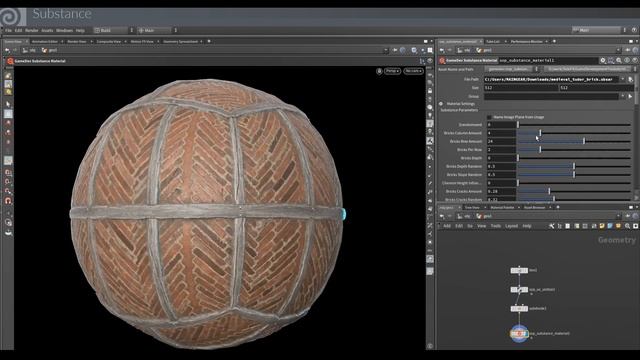Image resolution: width=640 pixels, height=360 pixels.
Task: Click the yellow sticky note icon in network editor
Action: 602,226
